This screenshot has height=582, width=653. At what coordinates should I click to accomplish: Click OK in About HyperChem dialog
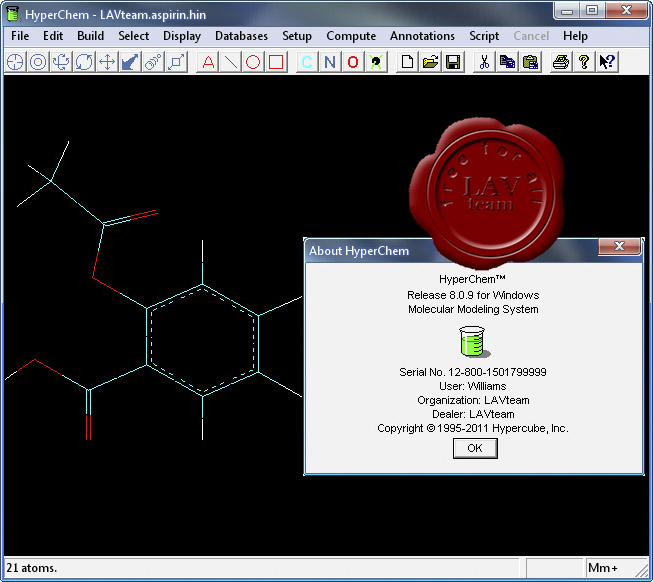475,448
